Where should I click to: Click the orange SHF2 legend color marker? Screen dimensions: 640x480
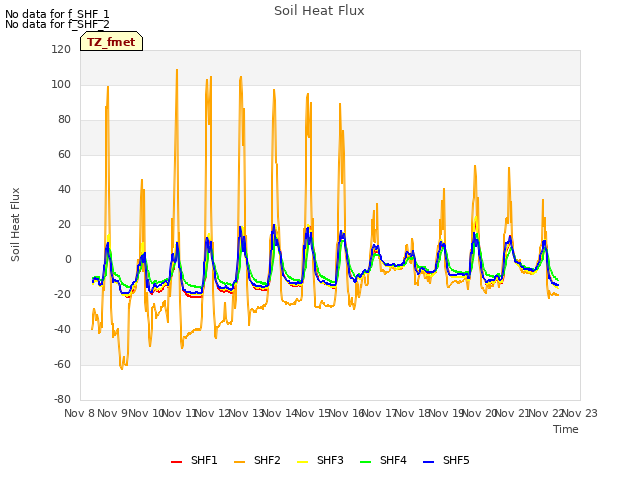click(x=240, y=462)
